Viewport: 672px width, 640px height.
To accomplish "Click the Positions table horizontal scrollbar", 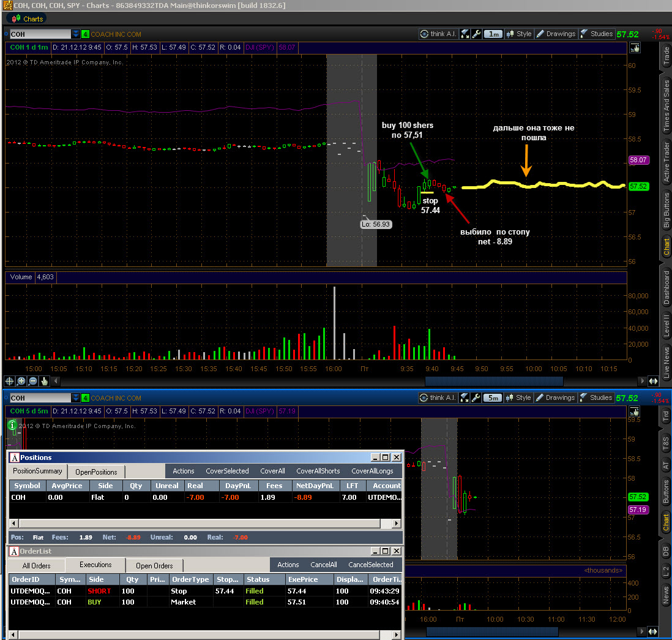I will pyautogui.click(x=205, y=523).
